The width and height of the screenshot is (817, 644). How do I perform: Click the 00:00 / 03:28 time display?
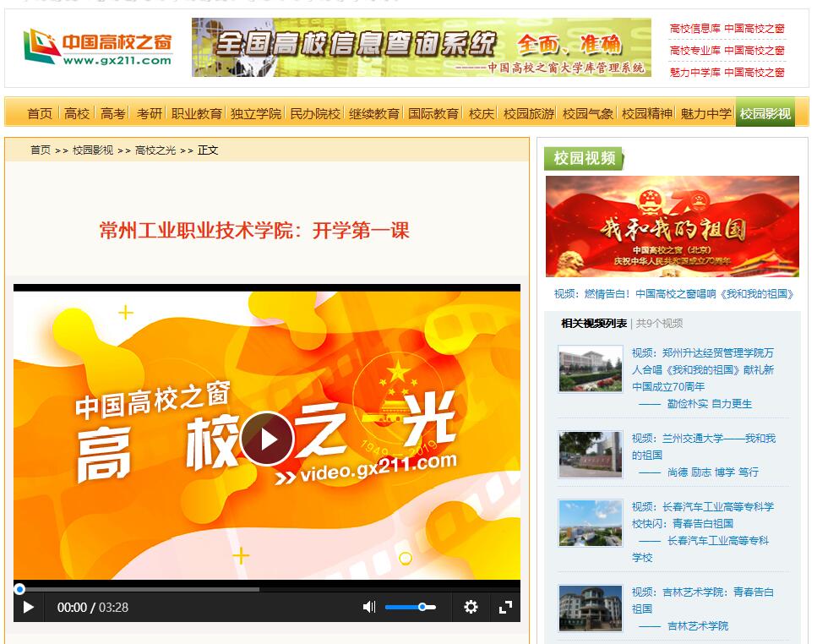point(93,607)
